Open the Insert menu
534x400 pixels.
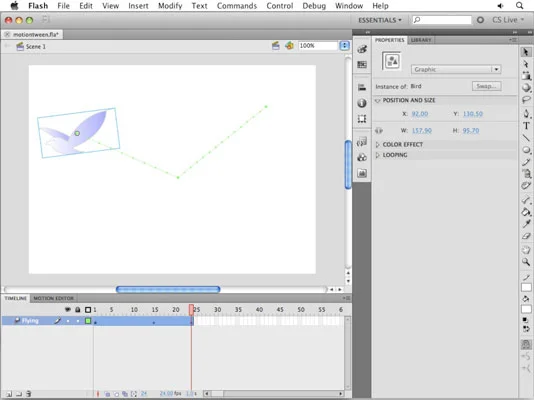(138, 6)
